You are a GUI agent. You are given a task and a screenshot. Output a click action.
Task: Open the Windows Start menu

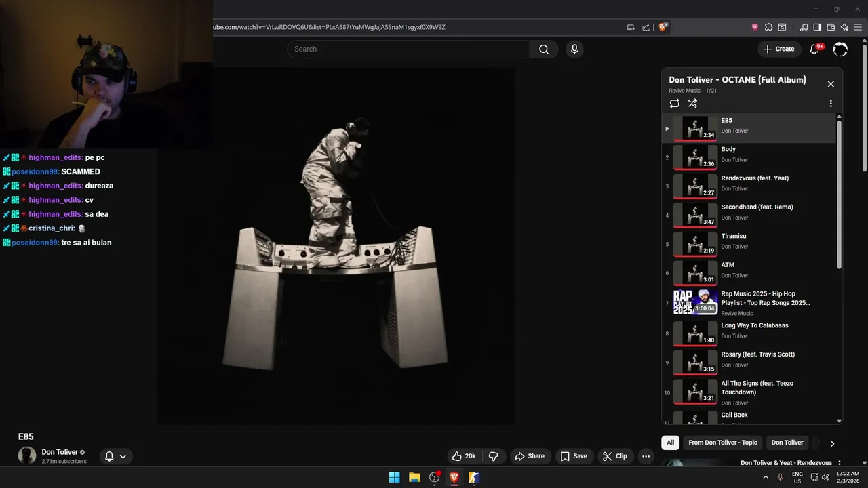(x=394, y=477)
